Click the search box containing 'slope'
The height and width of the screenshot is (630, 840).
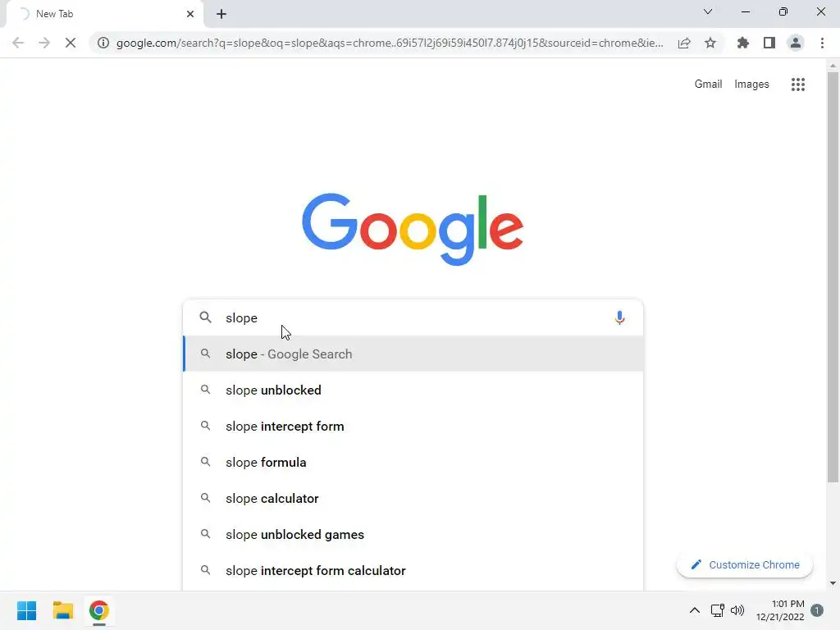tap(413, 317)
